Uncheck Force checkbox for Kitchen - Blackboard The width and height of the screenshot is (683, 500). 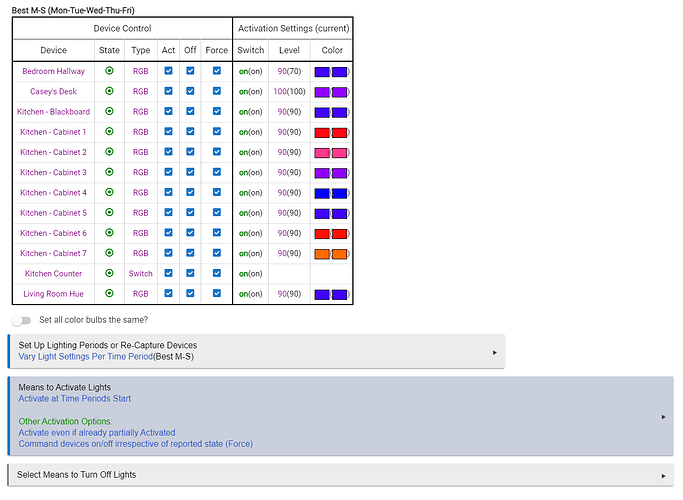pos(217,111)
